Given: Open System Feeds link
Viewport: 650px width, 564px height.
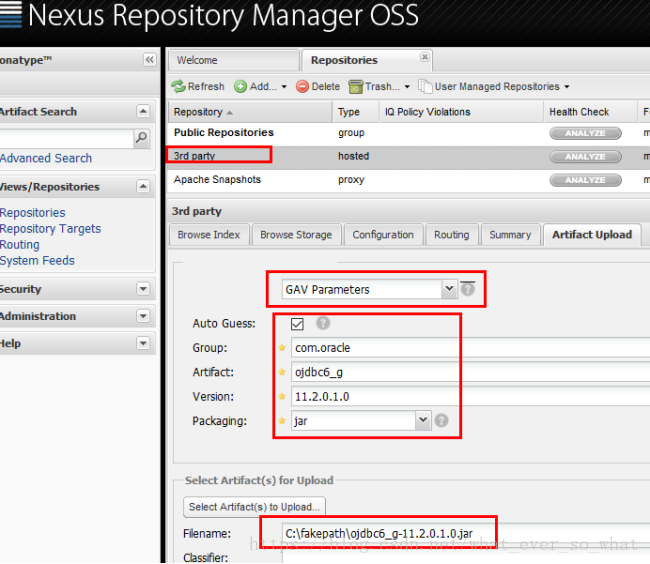Looking at the screenshot, I should click(x=37, y=261).
